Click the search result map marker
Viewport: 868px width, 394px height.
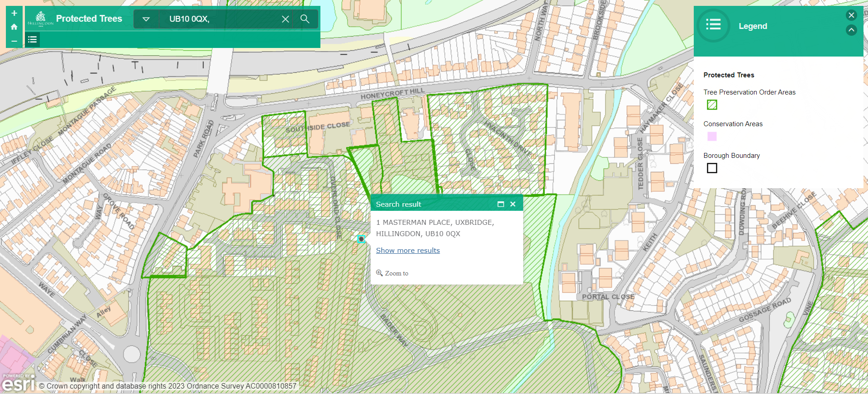[x=361, y=239]
